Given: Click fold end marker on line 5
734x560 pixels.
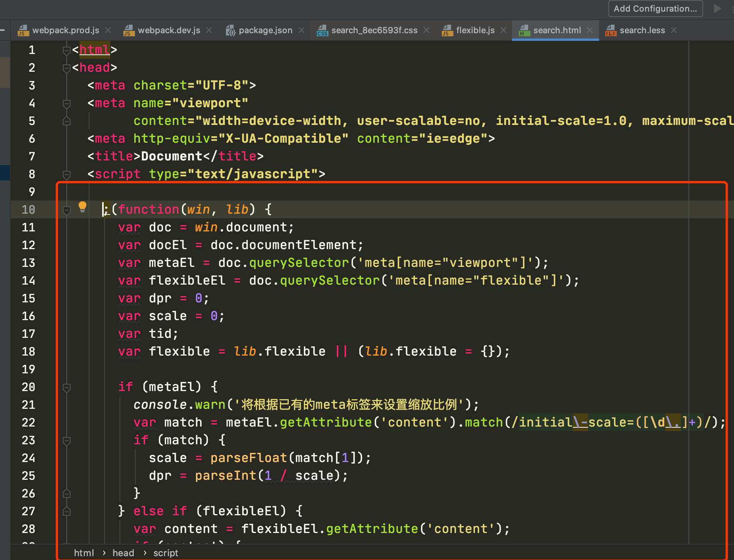Looking at the screenshot, I should click(x=67, y=121).
